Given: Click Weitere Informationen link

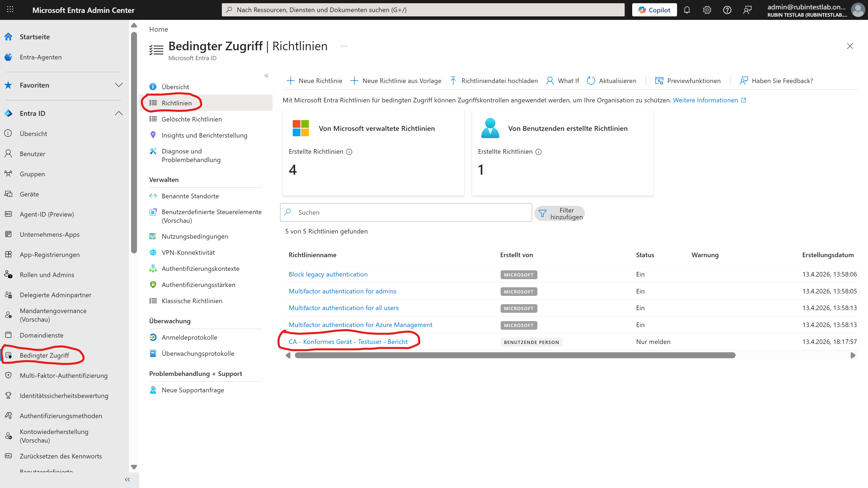Looking at the screenshot, I should 705,100.
